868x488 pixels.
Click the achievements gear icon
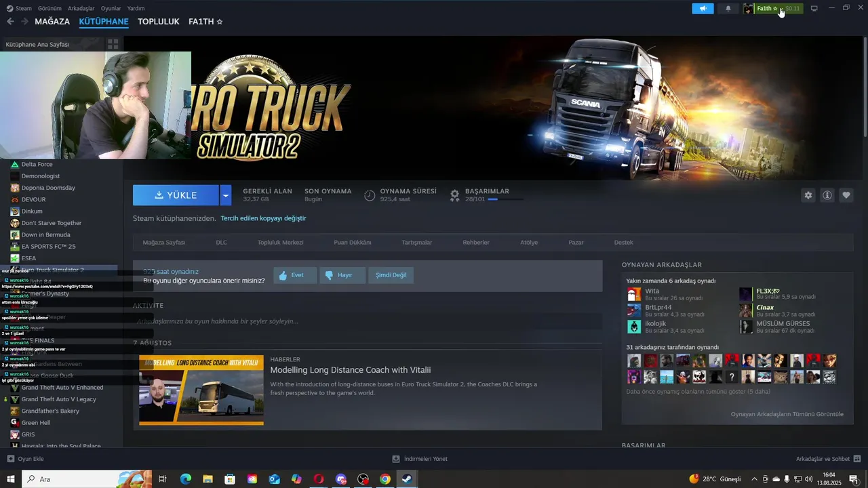click(455, 195)
